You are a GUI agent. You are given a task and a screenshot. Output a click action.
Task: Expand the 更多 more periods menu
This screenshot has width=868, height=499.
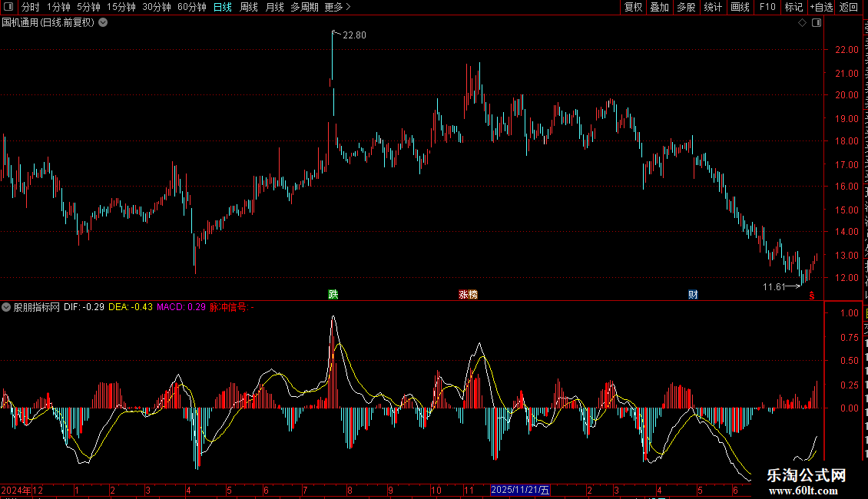[x=337, y=7]
